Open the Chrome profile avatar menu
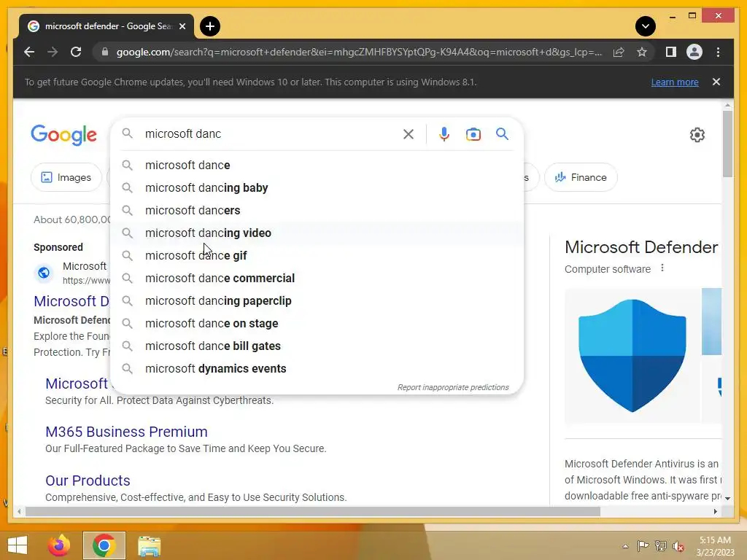747x560 pixels. pyautogui.click(x=694, y=52)
